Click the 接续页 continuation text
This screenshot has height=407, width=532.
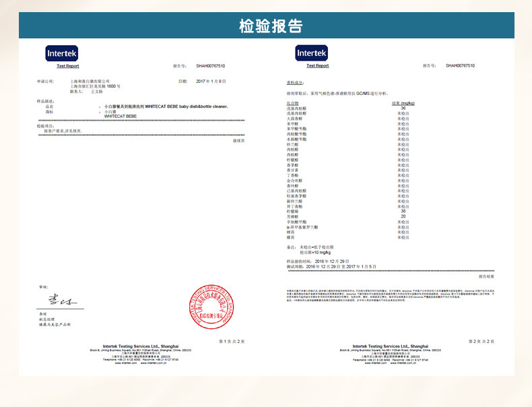238,141
